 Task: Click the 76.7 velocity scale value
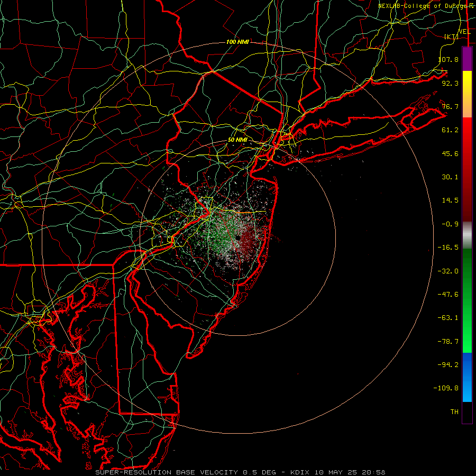point(450,106)
